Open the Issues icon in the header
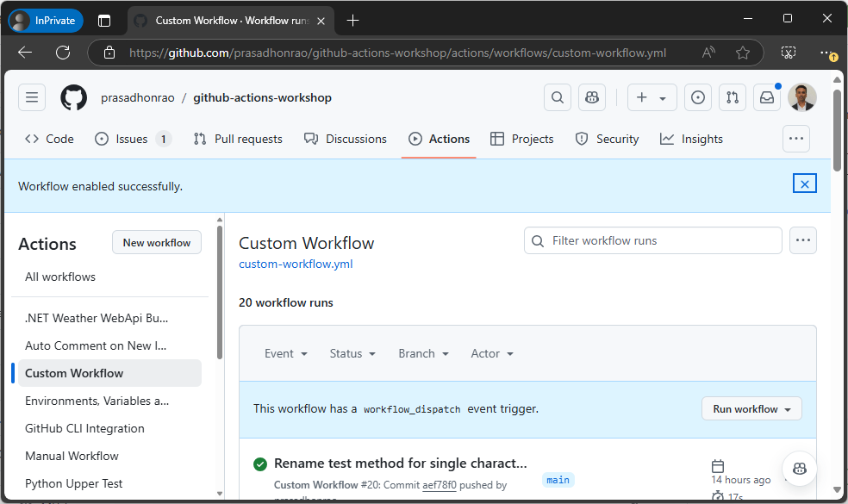The image size is (848, 504). click(698, 97)
